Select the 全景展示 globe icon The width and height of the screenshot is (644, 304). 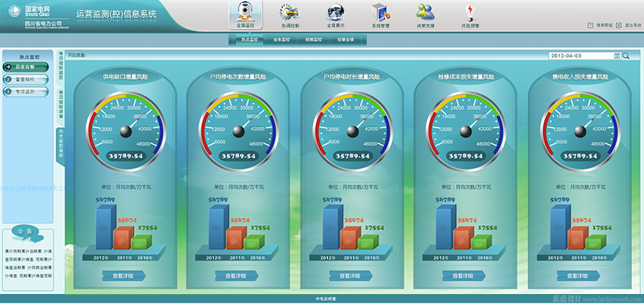(x=335, y=14)
